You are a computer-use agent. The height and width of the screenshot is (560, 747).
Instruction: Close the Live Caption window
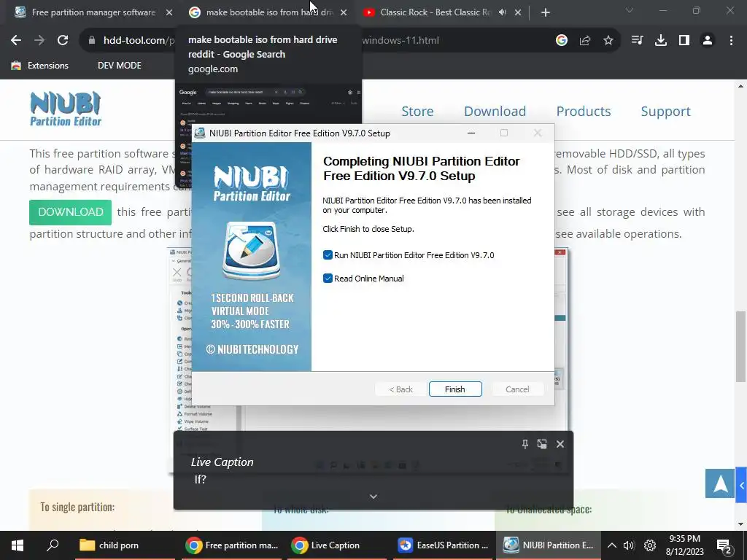(x=560, y=444)
